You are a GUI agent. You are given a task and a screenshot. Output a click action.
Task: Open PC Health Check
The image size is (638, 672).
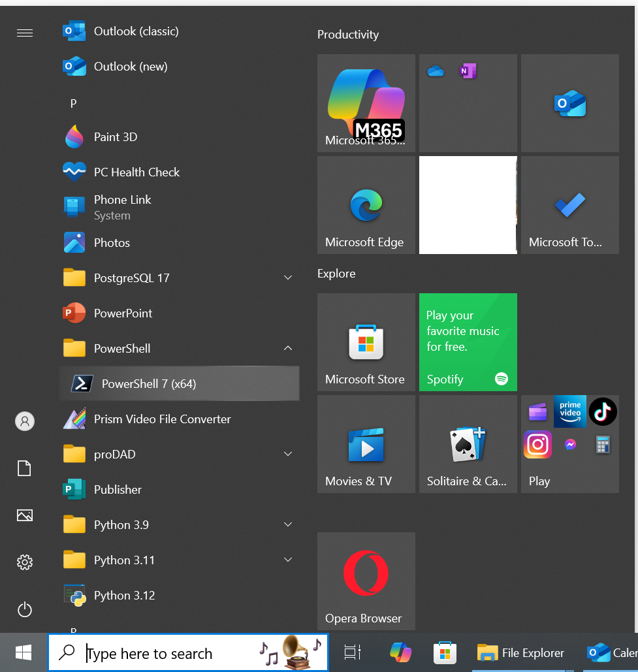point(179,172)
